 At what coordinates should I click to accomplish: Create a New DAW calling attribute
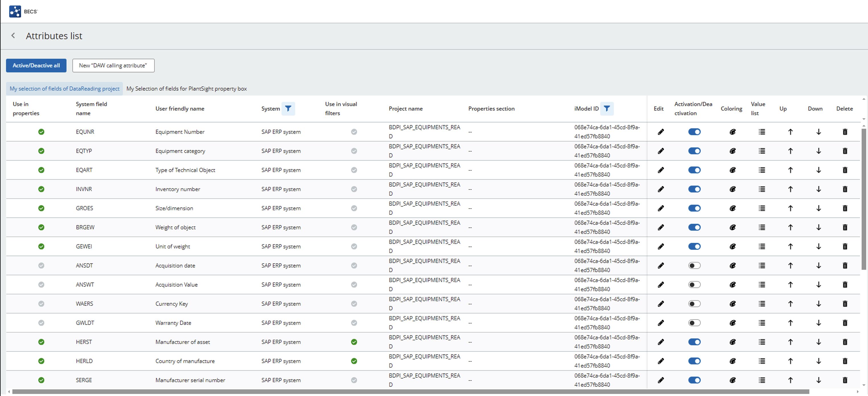[x=113, y=65]
